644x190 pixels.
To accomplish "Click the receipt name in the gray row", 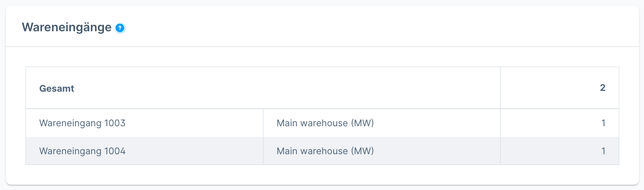I will click(x=82, y=151).
